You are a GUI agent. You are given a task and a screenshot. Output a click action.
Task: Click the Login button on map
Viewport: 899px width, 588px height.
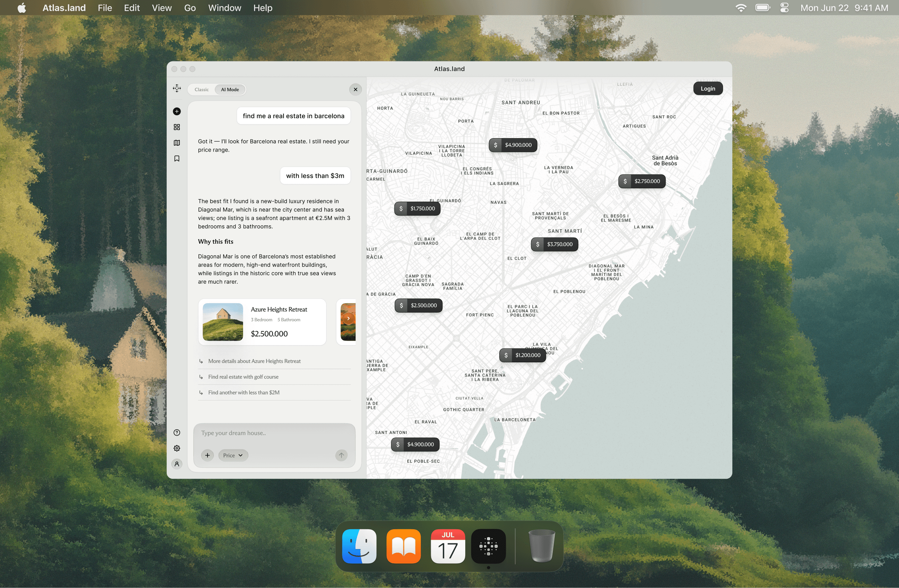708,88
